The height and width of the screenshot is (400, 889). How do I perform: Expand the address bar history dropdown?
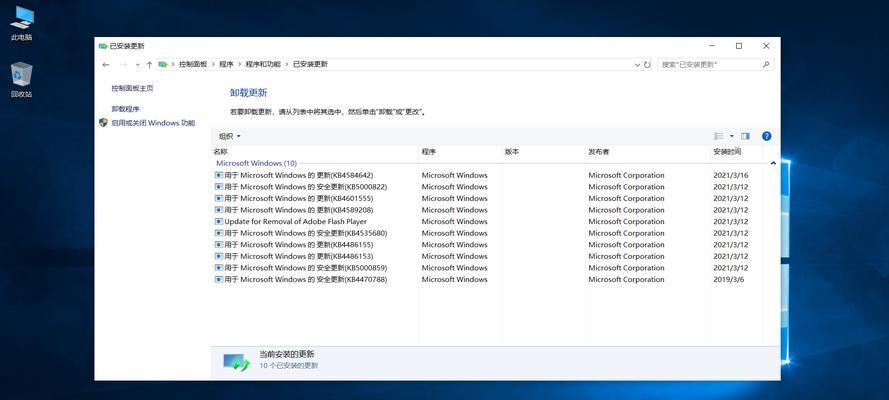point(637,65)
